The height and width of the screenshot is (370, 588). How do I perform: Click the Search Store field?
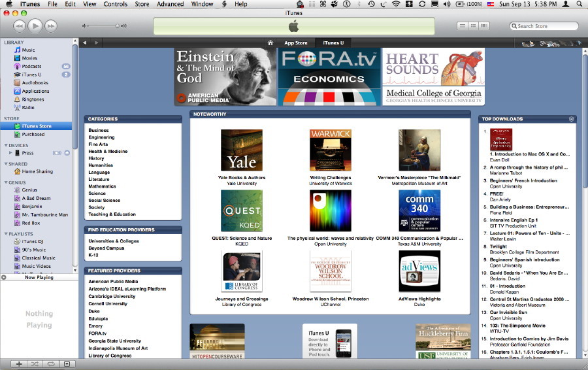(x=544, y=26)
